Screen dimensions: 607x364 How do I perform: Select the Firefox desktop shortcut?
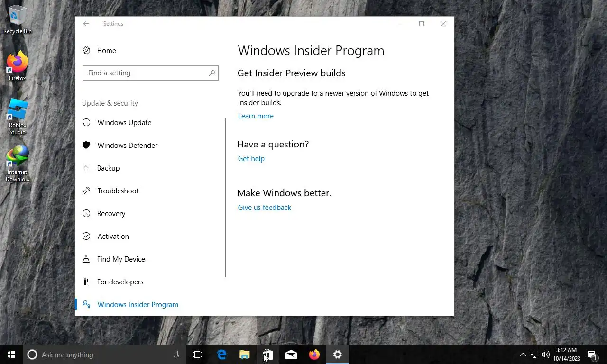point(18,66)
